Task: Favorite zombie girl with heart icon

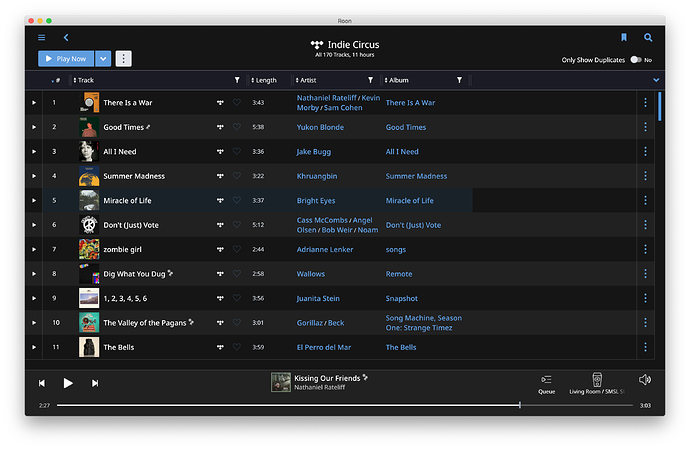Action: (x=237, y=249)
